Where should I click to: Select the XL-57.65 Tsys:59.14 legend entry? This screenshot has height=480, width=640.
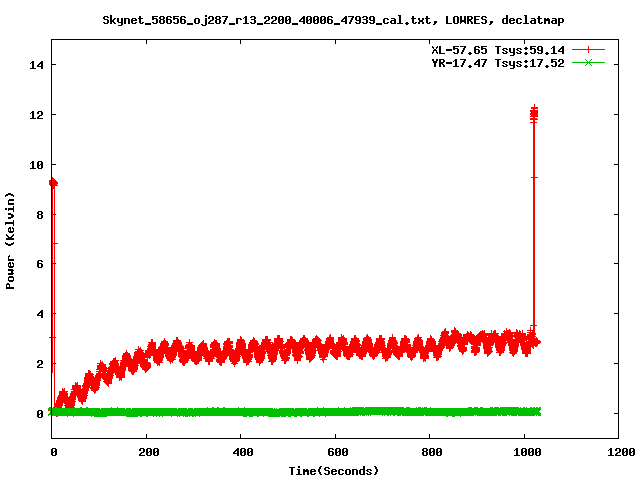point(498,50)
